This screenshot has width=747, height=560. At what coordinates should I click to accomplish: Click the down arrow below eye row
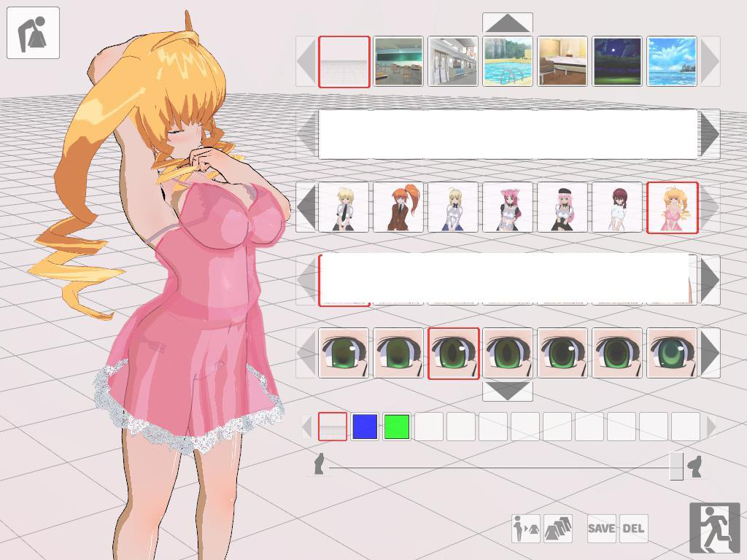pos(508,391)
